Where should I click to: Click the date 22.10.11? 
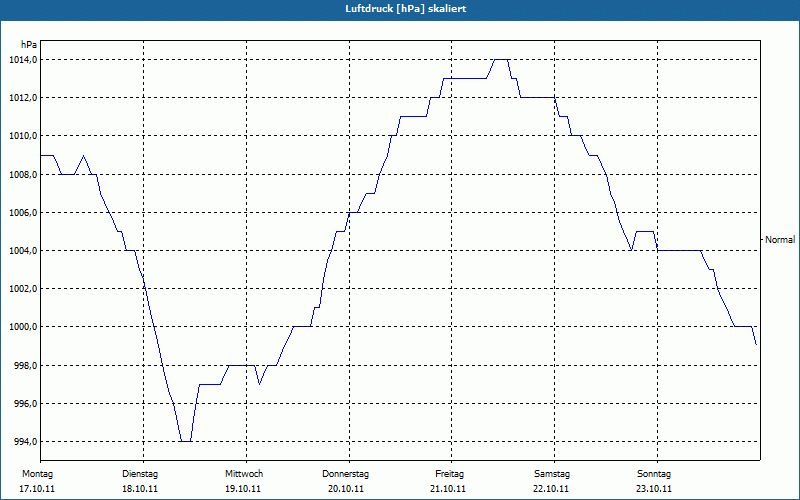point(551,489)
